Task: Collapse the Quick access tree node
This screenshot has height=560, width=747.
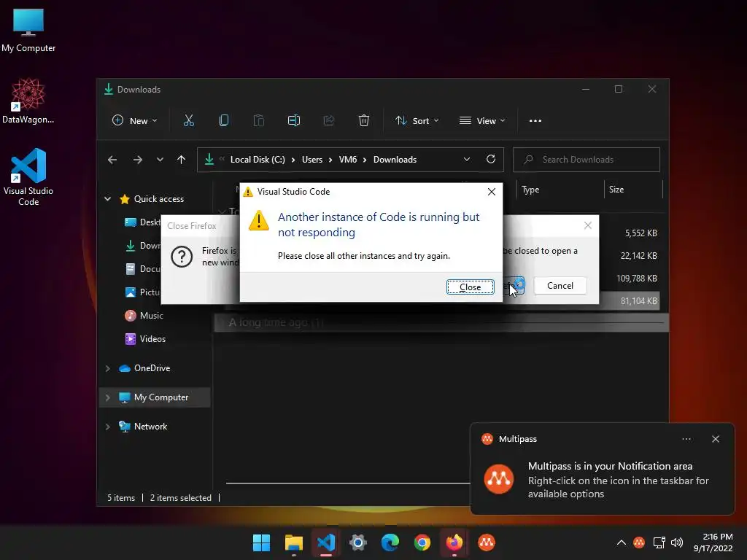Action: pos(108,199)
